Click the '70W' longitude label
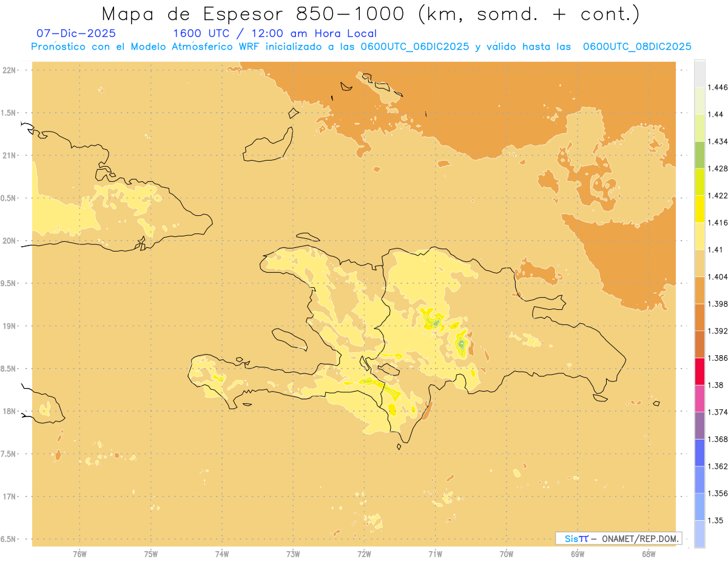The image size is (728, 562). 507,554
